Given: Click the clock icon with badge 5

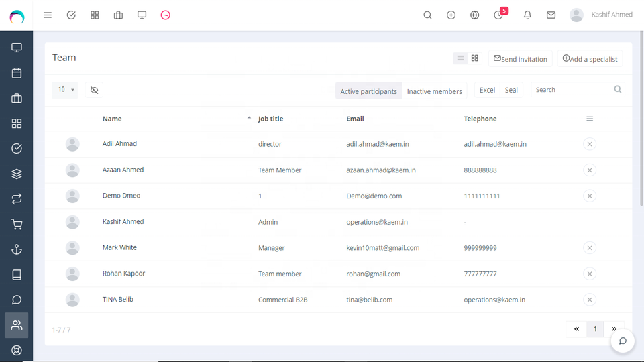Looking at the screenshot, I should pos(498,15).
